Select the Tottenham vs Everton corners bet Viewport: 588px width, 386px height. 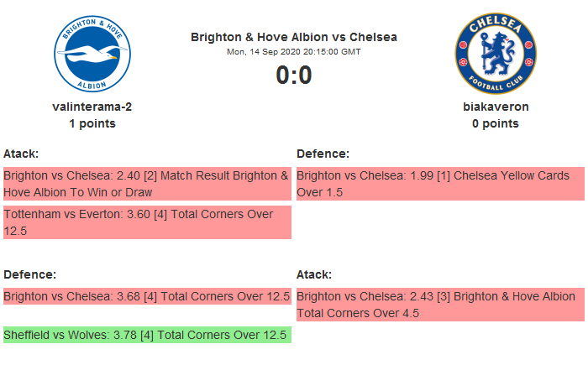pos(147,222)
